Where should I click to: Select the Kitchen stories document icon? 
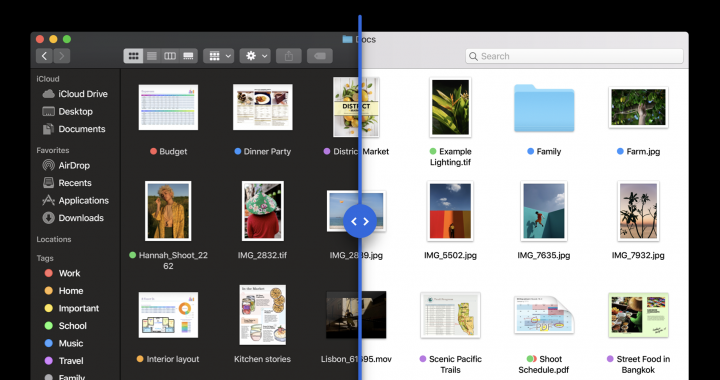[263, 315]
